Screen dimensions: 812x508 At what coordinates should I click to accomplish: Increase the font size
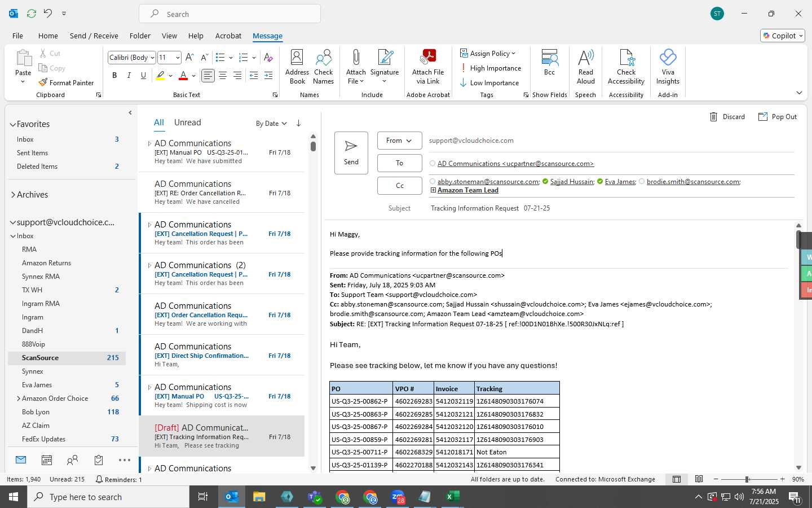pos(189,57)
